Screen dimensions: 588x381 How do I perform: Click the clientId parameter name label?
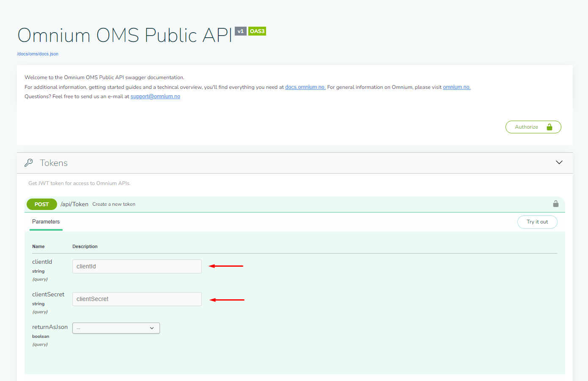42,262
